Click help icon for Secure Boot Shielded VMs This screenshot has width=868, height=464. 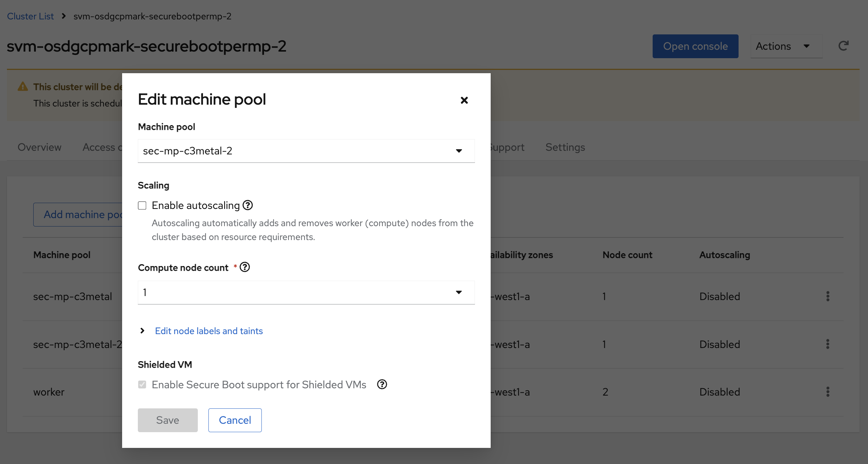click(x=382, y=384)
